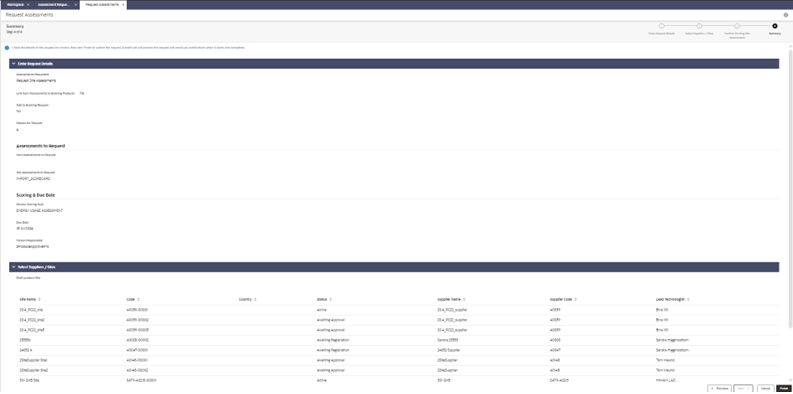The width and height of the screenshot is (793, 394).
Task: Click supplier name Sandra 23333
Action: tap(447, 340)
